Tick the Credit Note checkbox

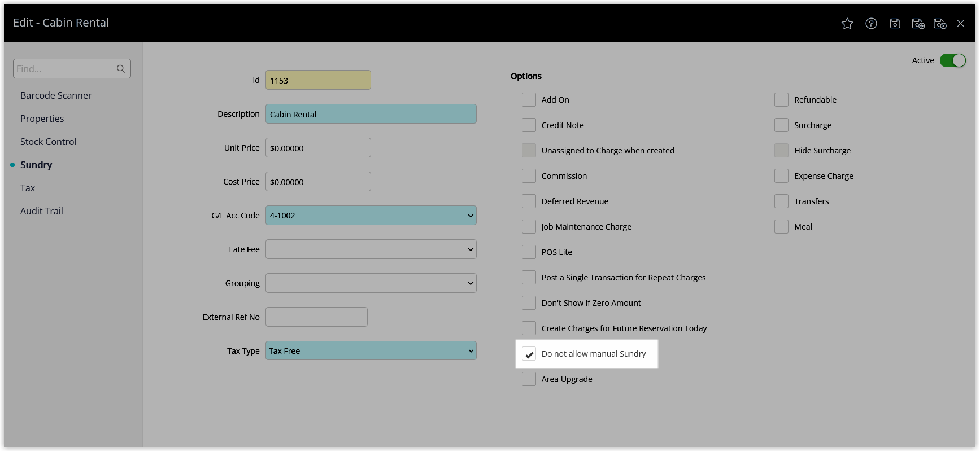pyautogui.click(x=529, y=125)
